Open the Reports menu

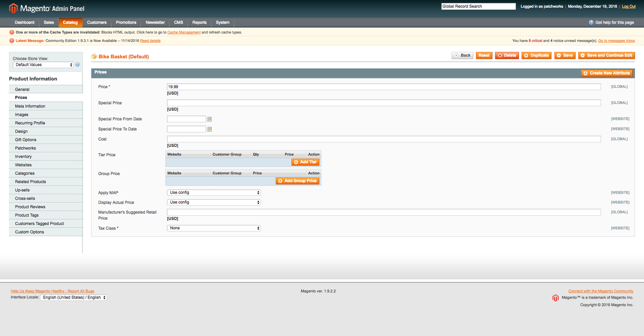pos(199,23)
